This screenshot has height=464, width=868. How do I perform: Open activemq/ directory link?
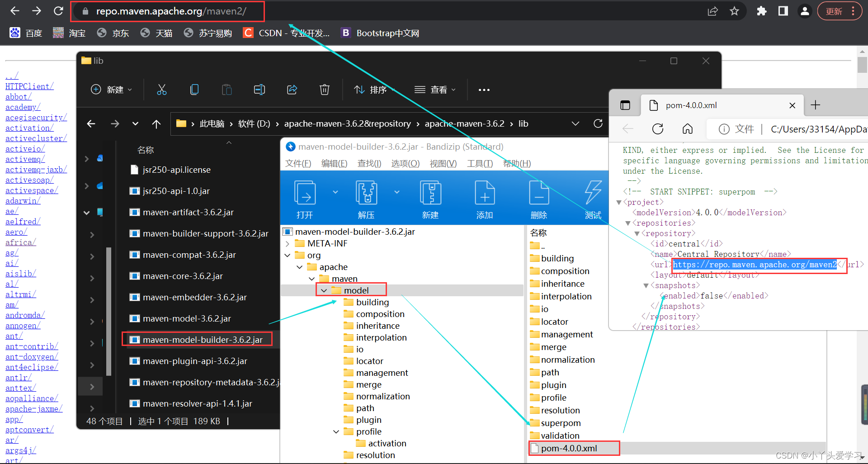pyautogui.click(x=25, y=159)
